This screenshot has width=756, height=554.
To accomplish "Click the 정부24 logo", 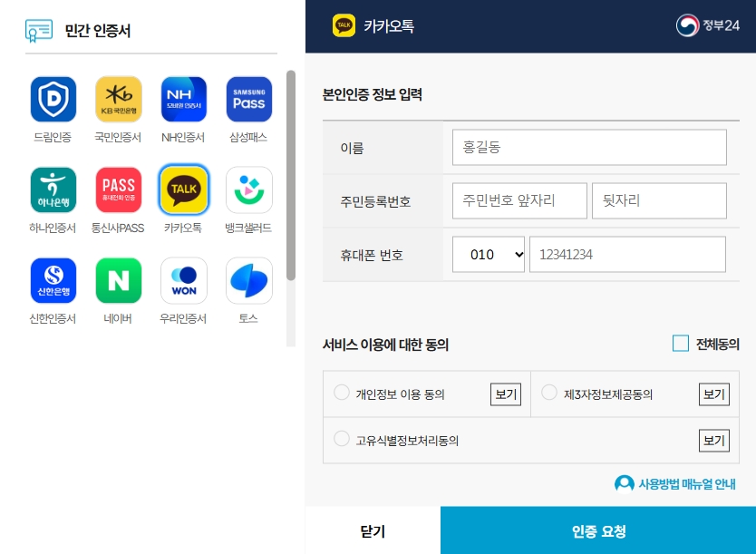I will tap(710, 25).
